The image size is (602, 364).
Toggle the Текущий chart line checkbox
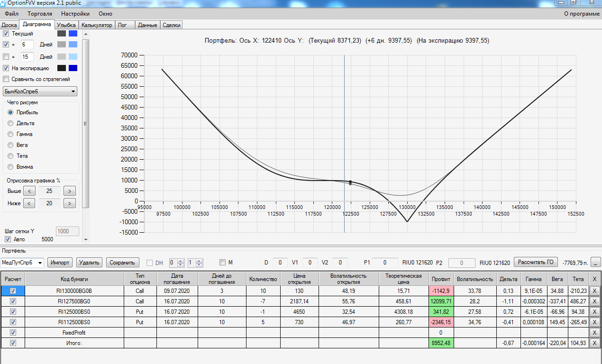tap(6, 34)
